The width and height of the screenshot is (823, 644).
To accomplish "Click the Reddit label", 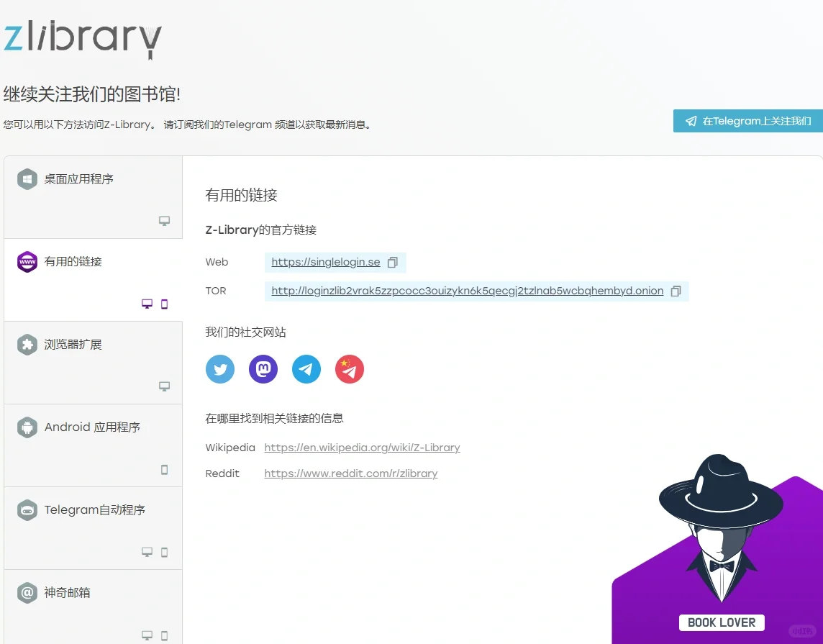I will coord(222,473).
